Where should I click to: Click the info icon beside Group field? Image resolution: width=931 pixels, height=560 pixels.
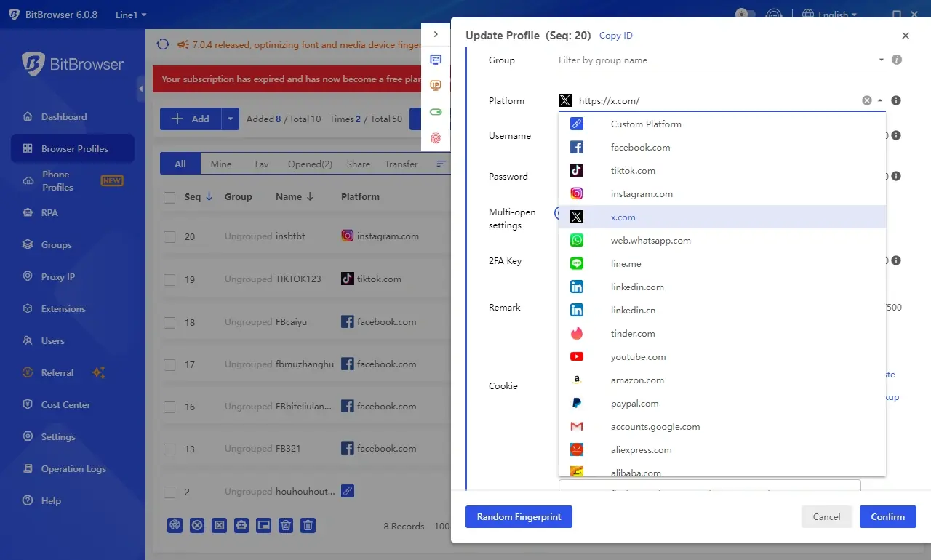[897, 60]
